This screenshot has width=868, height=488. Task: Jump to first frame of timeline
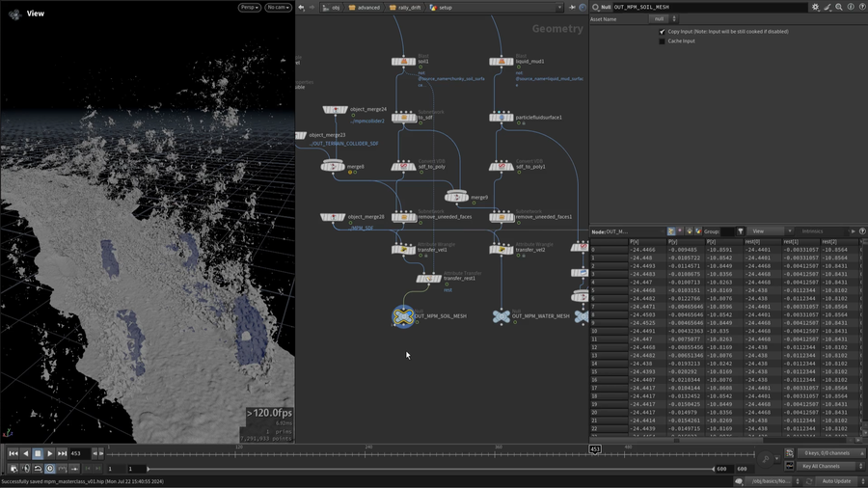coord(14,453)
